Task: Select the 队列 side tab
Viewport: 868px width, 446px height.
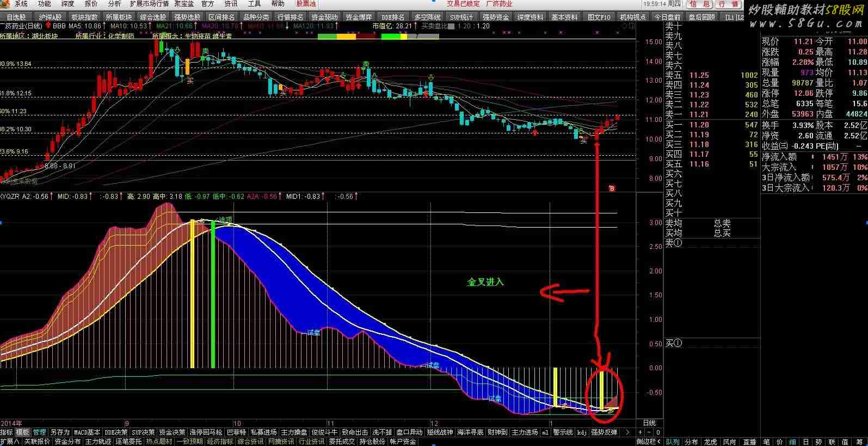Action: [673, 442]
